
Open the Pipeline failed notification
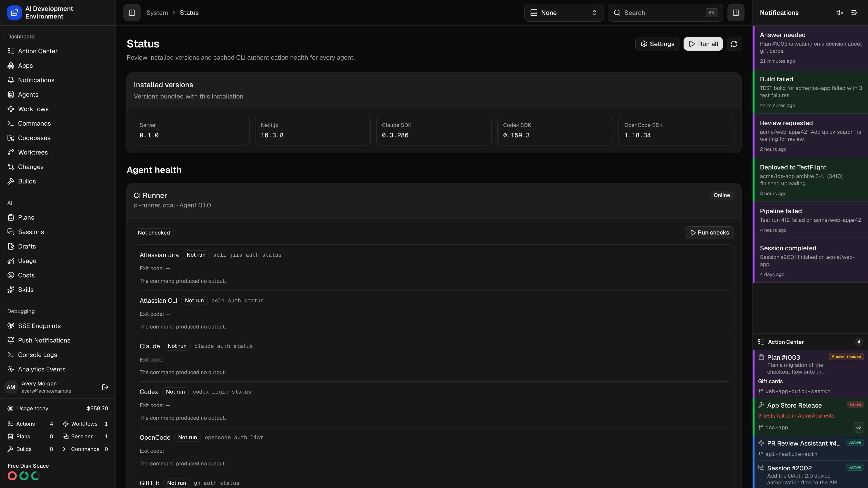pyautogui.click(x=810, y=221)
